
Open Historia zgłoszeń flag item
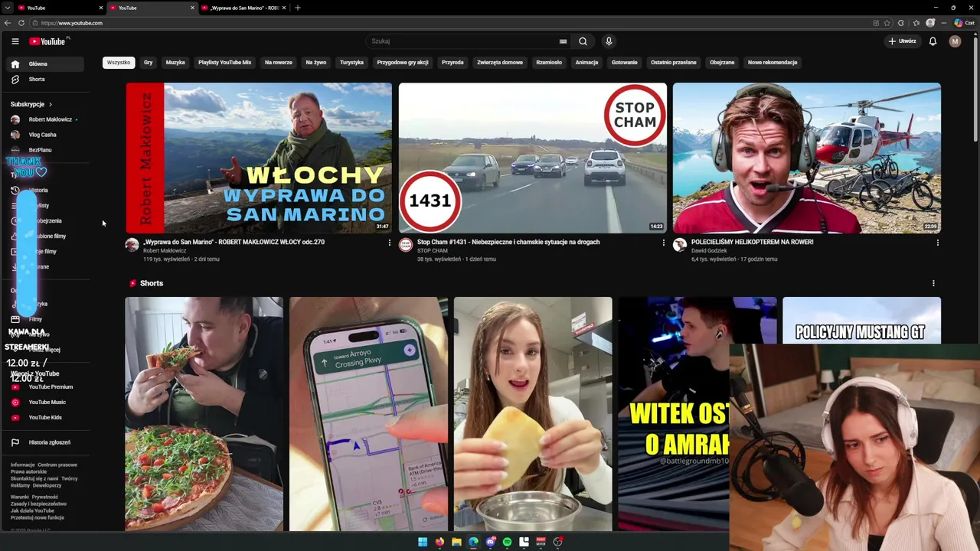tap(45, 442)
